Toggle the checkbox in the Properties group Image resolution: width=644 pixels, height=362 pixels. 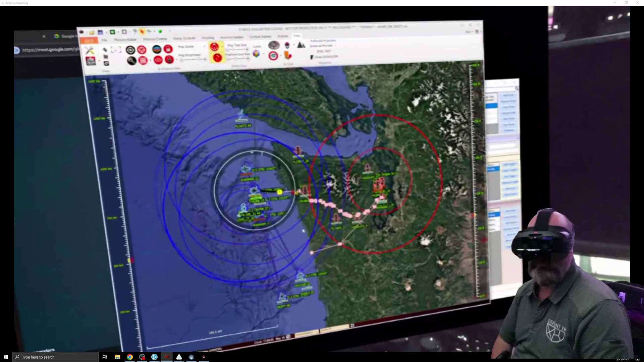(x=312, y=57)
